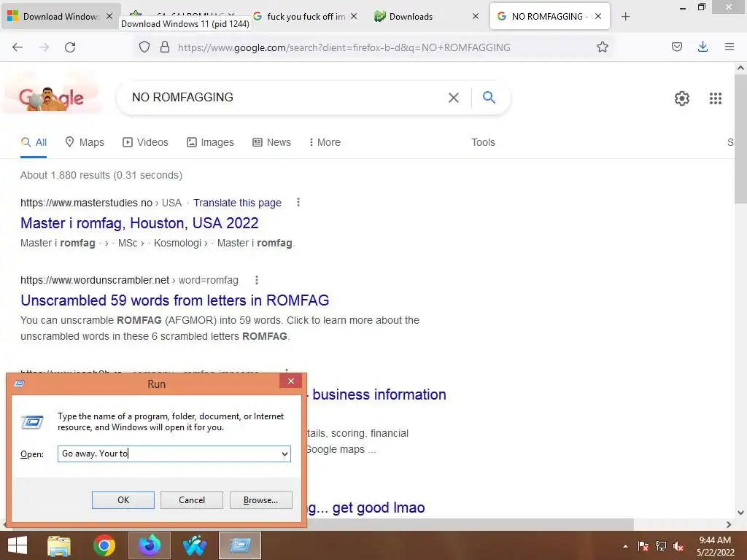Screen dimensions: 747x560
Task: Open options dots next to wordunscrambler result
Action: tap(257, 280)
